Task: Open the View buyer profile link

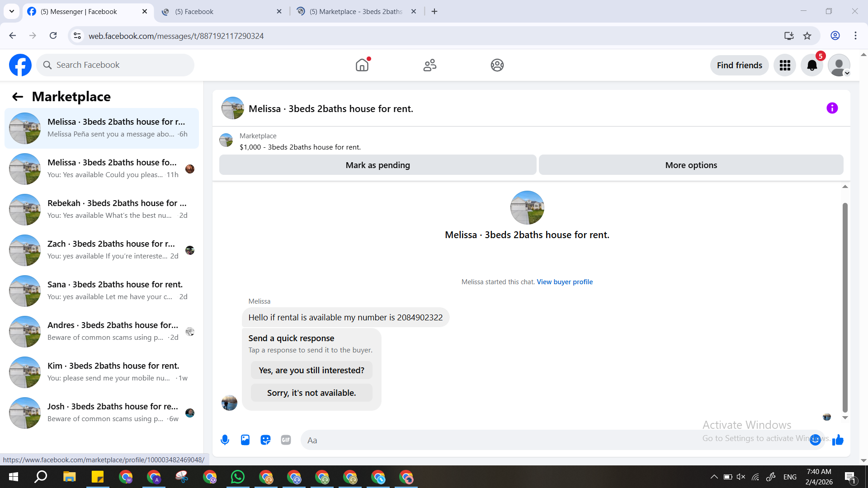Action: 564,282
